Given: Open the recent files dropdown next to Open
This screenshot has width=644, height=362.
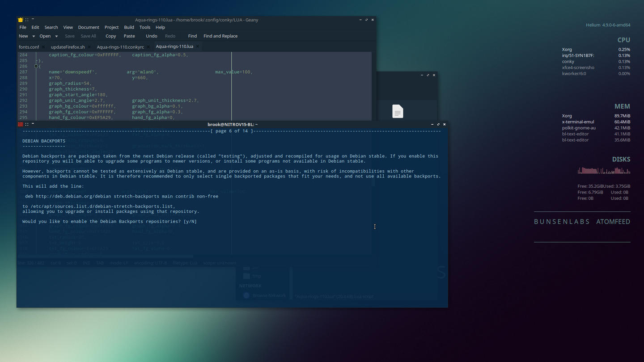Looking at the screenshot, I should (56, 36).
